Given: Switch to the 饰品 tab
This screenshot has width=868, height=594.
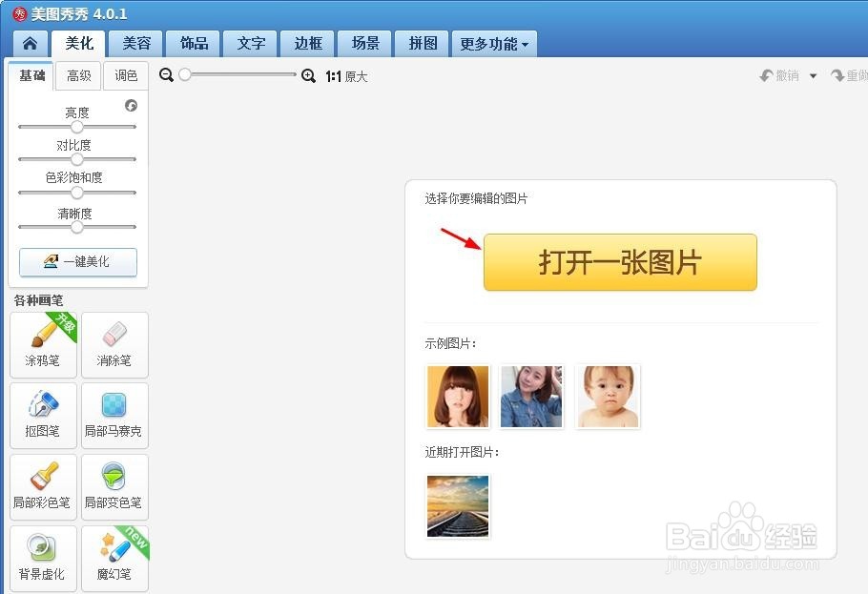Looking at the screenshot, I should [194, 44].
